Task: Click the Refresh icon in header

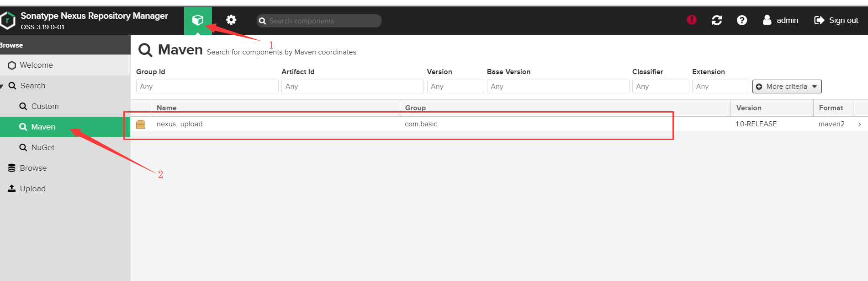Action: (x=717, y=20)
